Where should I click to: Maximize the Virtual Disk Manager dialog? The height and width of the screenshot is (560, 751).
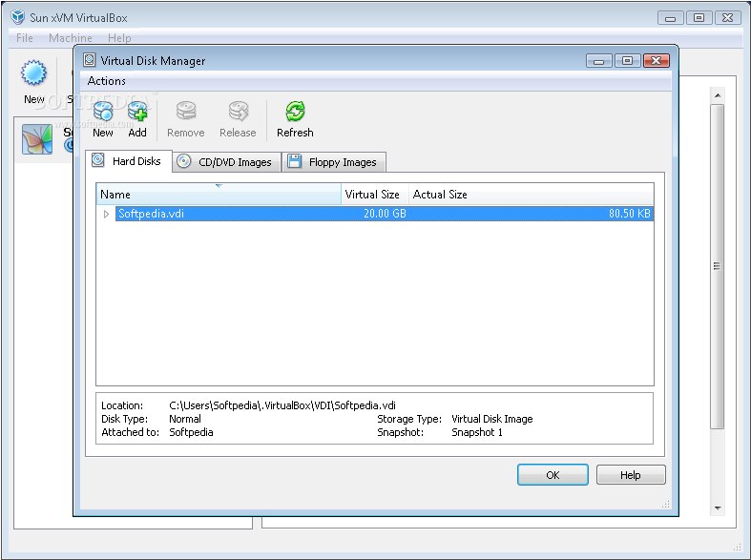[x=628, y=61]
